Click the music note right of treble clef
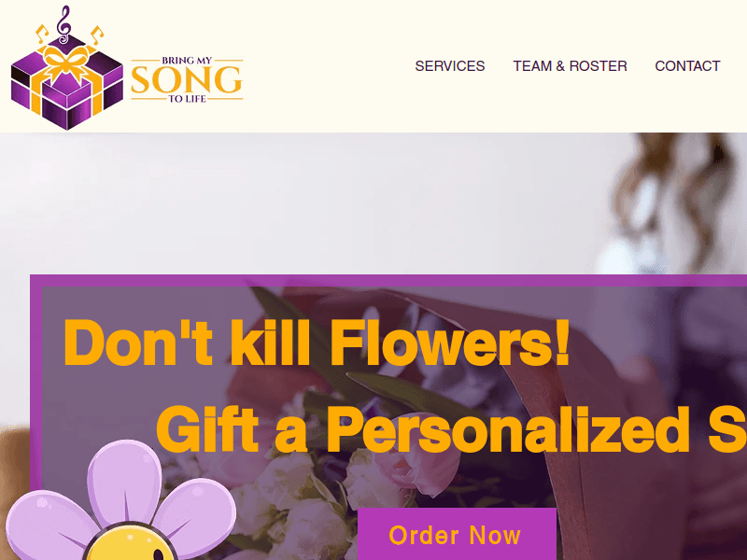This screenshot has width=747, height=560. coord(97,35)
